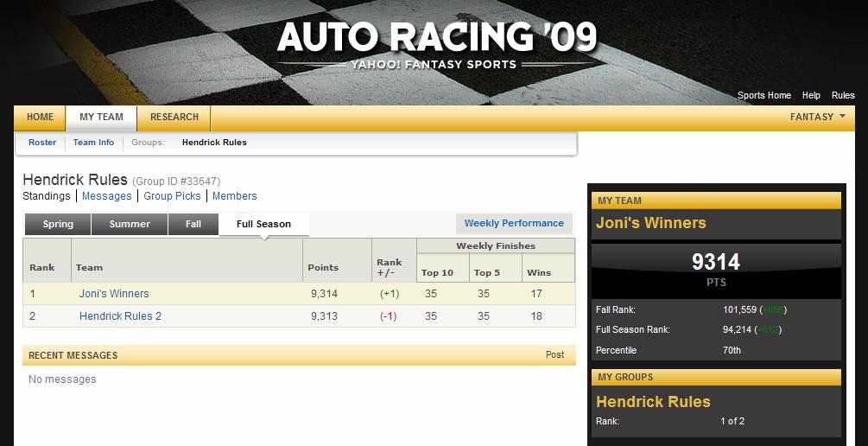Select the MY TEAM tab

[101, 117]
